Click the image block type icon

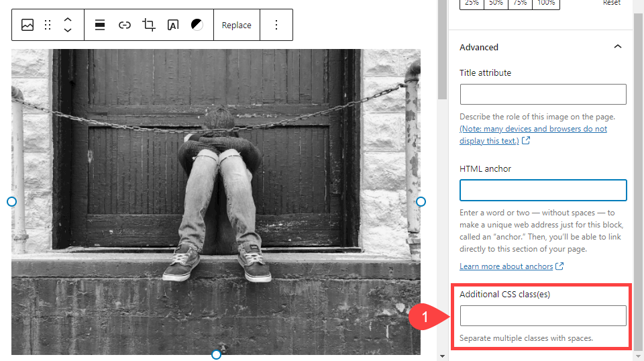(x=28, y=25)
